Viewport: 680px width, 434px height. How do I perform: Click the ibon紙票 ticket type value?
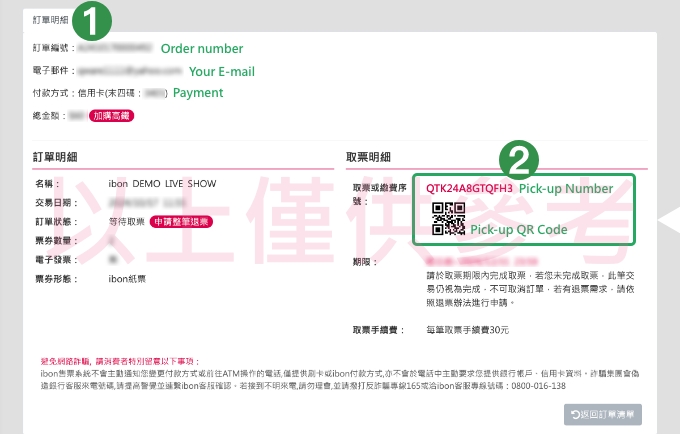pos(127,279)
